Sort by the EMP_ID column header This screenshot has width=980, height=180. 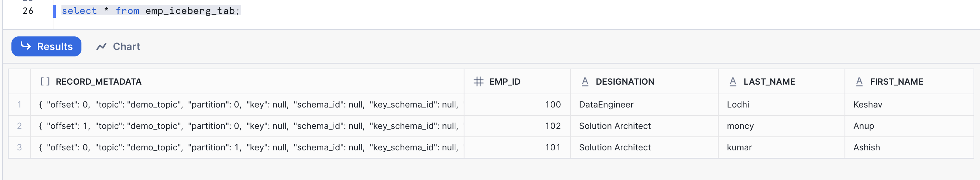click(504, 81)
